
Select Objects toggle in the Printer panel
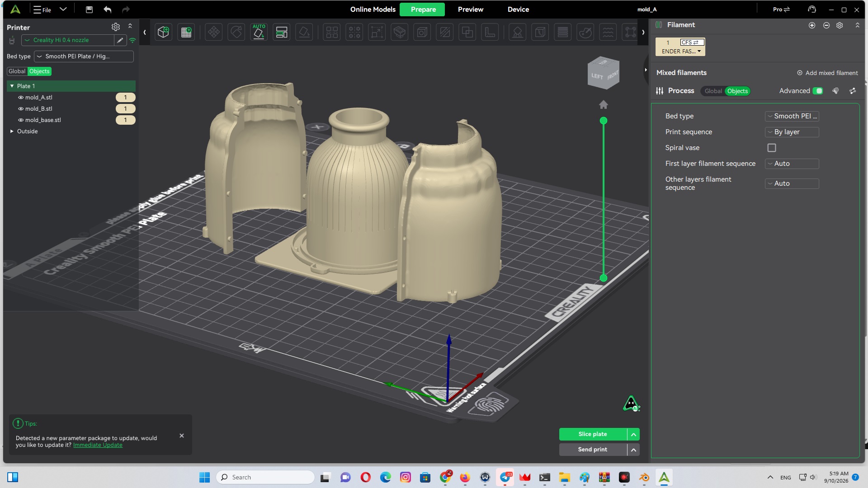[x=39, y=71]
